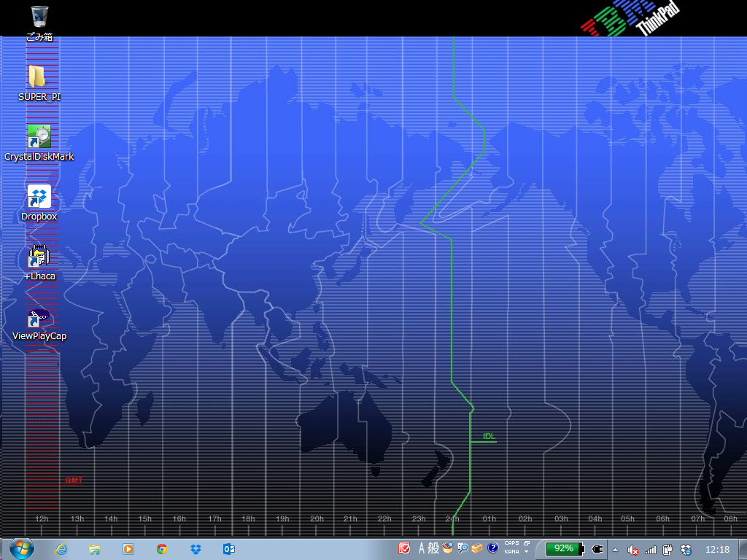Open the 12:18 clock in tray
The width and height of the screenshot is (747, 560).
718,550
